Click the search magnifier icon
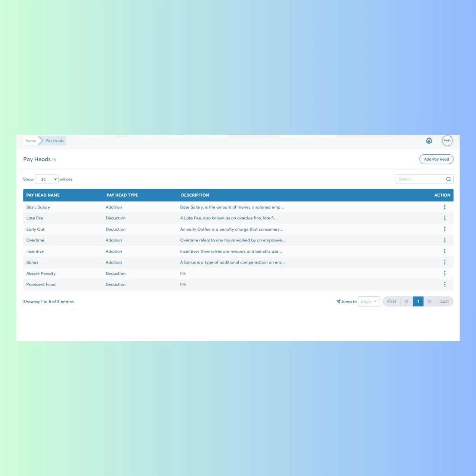The height and width of the screenshot is (476, 476). coord(449,179)
